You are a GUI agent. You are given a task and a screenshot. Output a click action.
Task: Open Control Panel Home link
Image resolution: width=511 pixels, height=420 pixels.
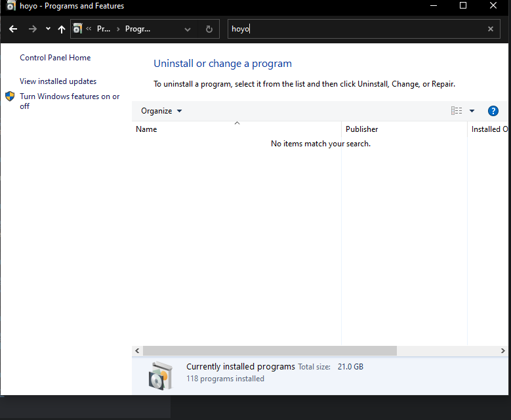pyautogui.click(x=55, y=58)
